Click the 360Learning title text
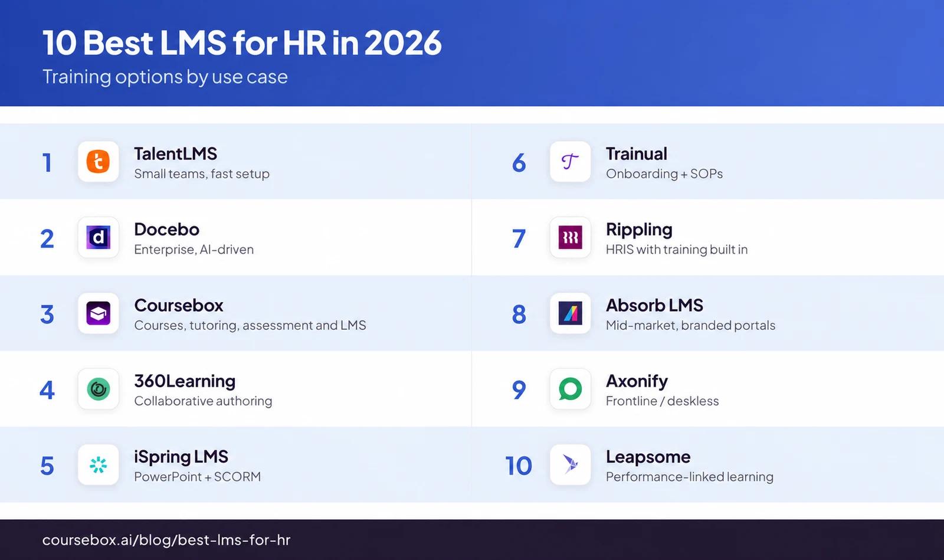The height and width of the screenshot is (560, 944). [185, 381]
